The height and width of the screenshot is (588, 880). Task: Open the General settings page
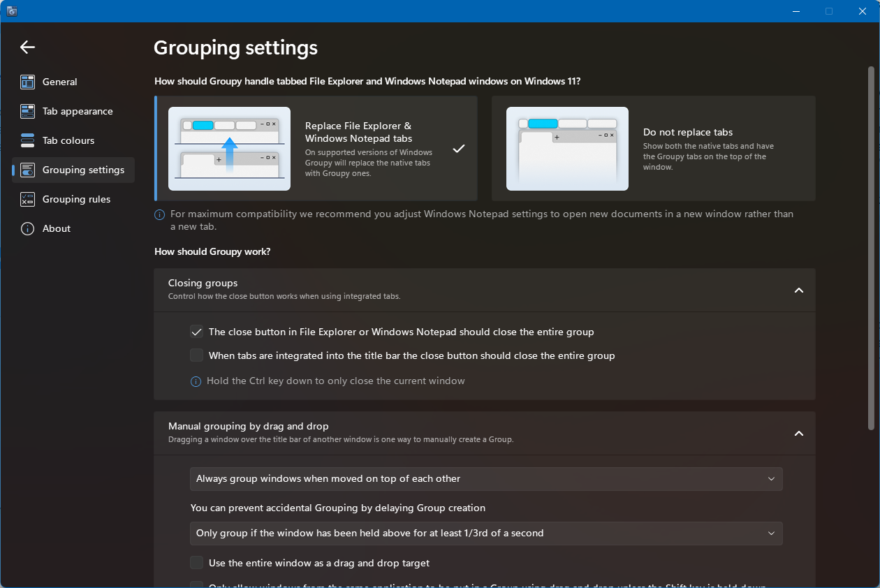(73, 82)
